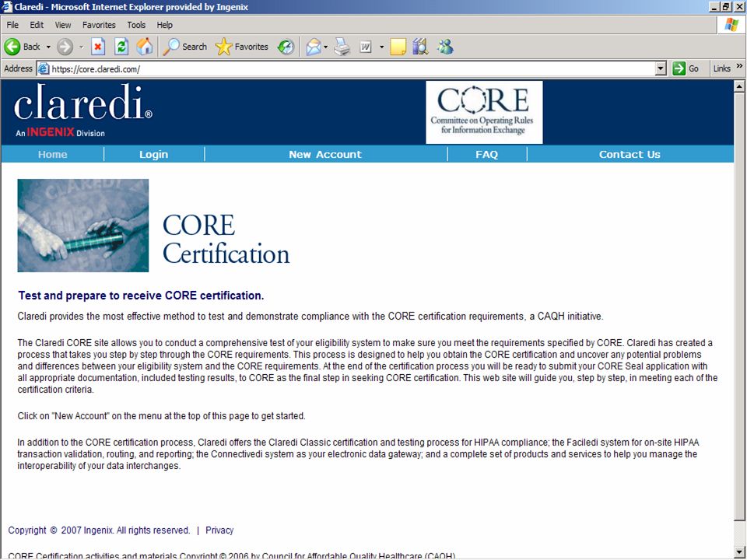Click the Forward arrow icon
This screenshot has height=560, width=747.
[65, 47]
